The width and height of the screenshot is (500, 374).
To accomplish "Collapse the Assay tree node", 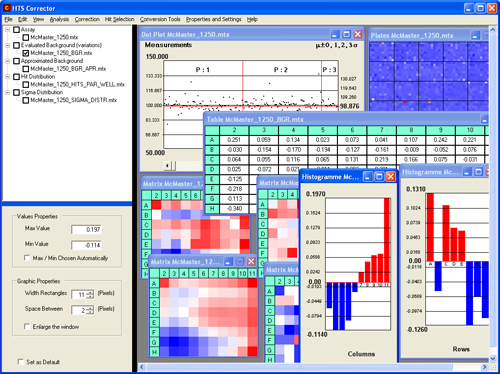I will click(x=7, y=30).
